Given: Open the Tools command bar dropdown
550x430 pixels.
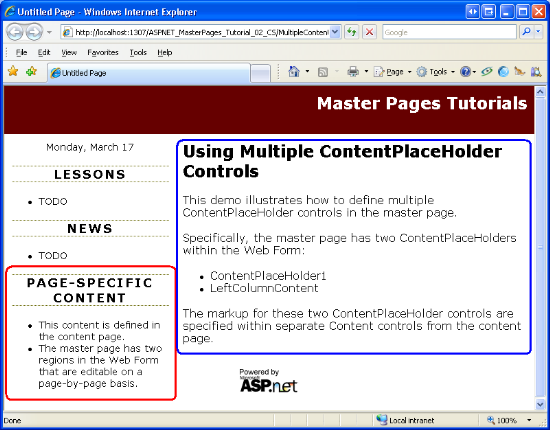Looking at the screenshot, I should pos(435,72).
